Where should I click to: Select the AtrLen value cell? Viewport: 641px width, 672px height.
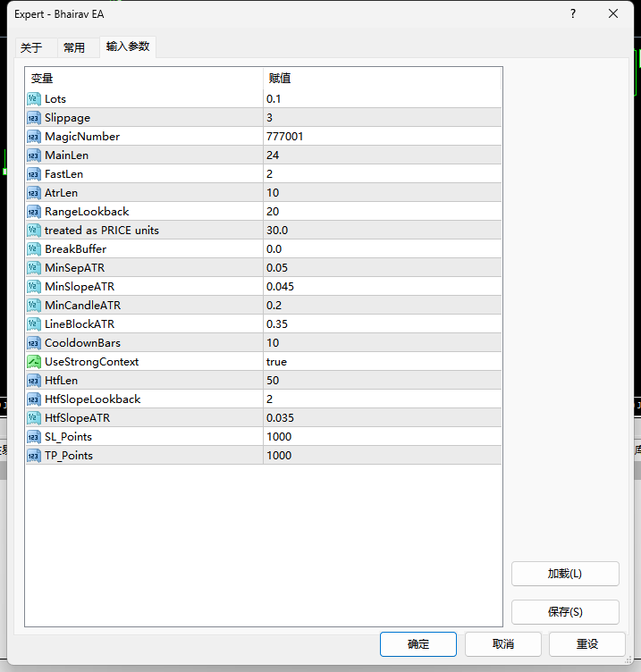pos(383,193)
